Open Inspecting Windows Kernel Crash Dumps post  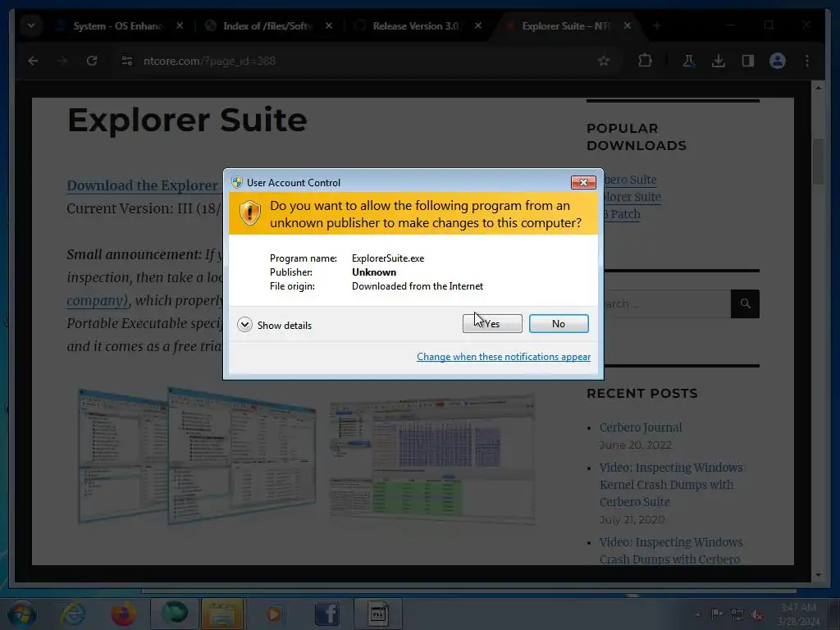pos(671,484)
